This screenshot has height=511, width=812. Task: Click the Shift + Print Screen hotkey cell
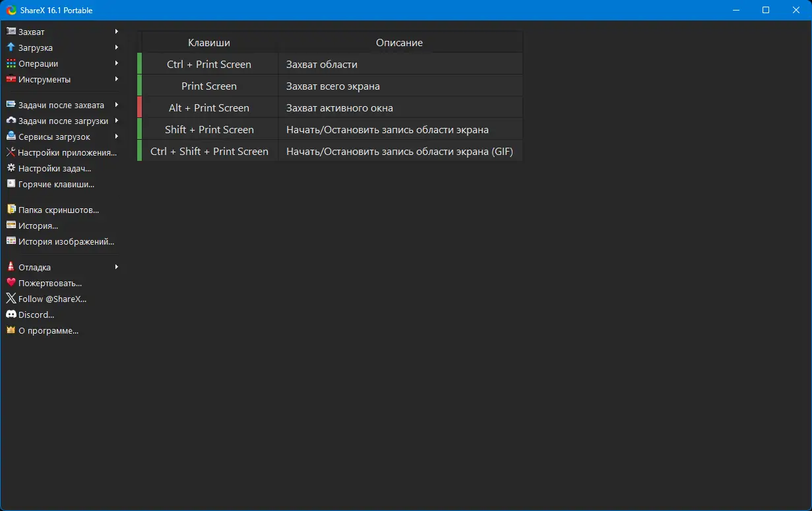(x=209, y=129)
